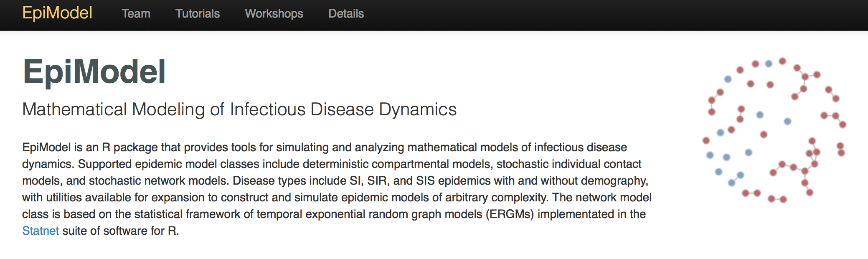Open the Team menu item
Viewport: 868px width, 259px height.
click(136, 14)
